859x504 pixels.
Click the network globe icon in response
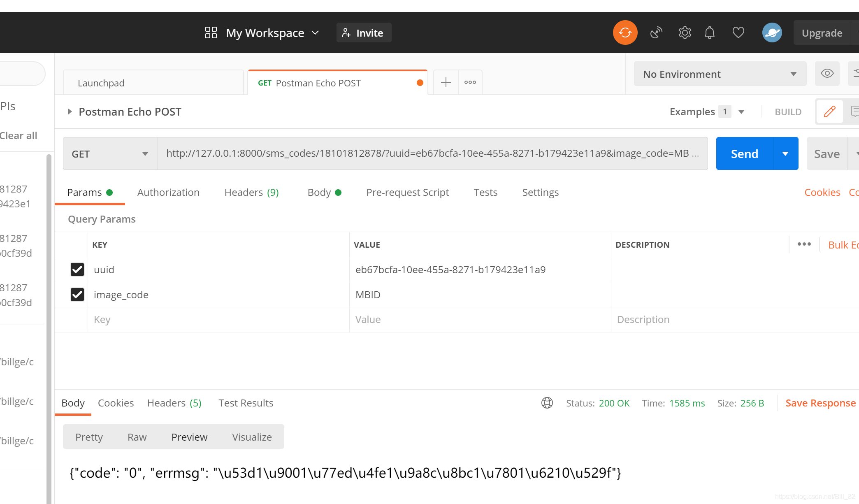[x=547, y=403]
